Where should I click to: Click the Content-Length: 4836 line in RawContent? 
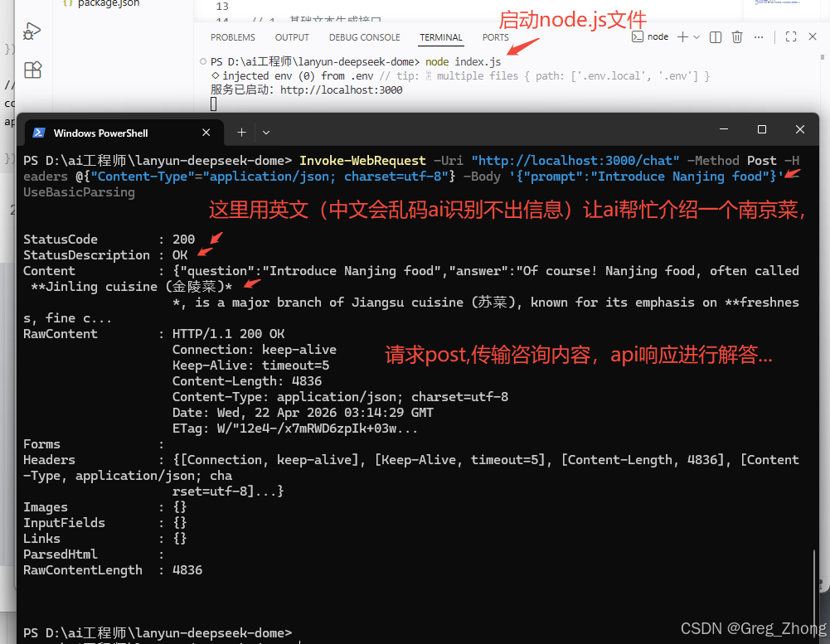point(246,381)
